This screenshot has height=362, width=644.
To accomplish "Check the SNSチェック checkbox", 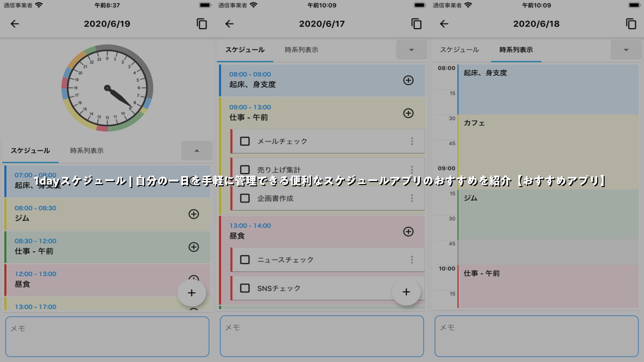I will (245, 288).
